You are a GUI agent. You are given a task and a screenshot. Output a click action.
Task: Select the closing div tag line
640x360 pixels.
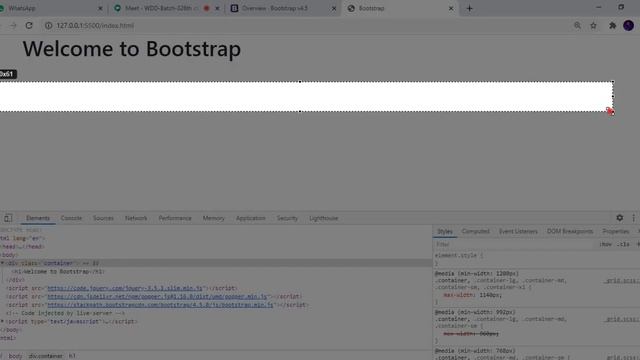coord(16,280)
